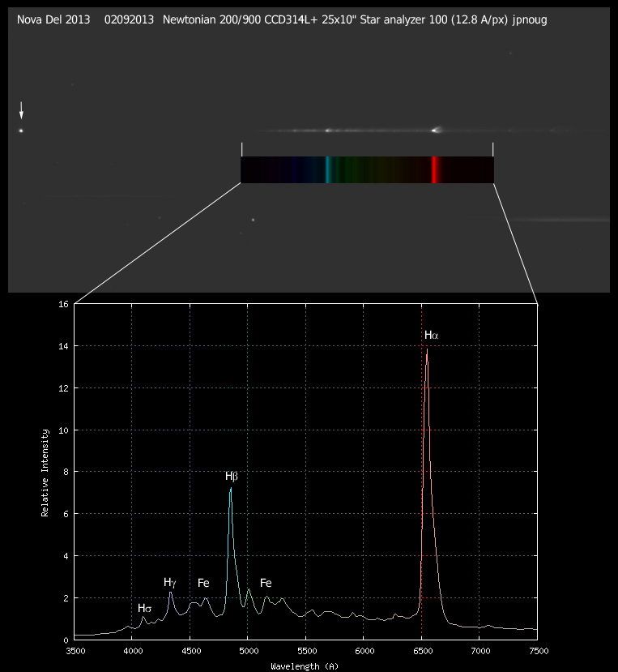Click the 'Hα' peak label
The image size is (618, 672).
point(431,335)
